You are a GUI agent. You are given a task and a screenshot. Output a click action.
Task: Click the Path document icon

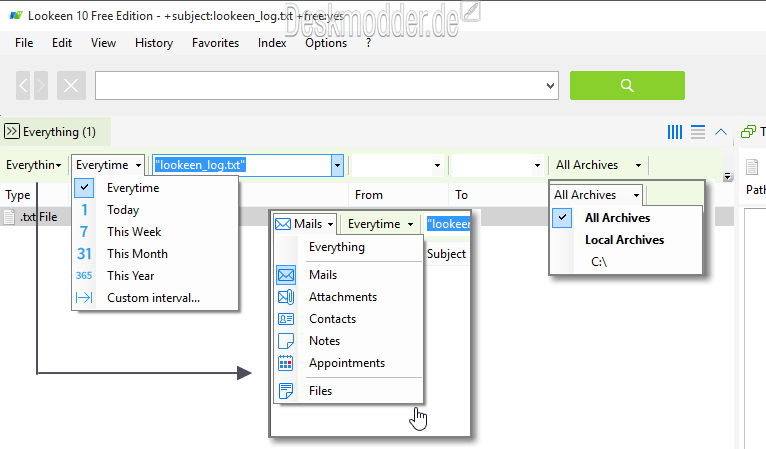[752, 167]
